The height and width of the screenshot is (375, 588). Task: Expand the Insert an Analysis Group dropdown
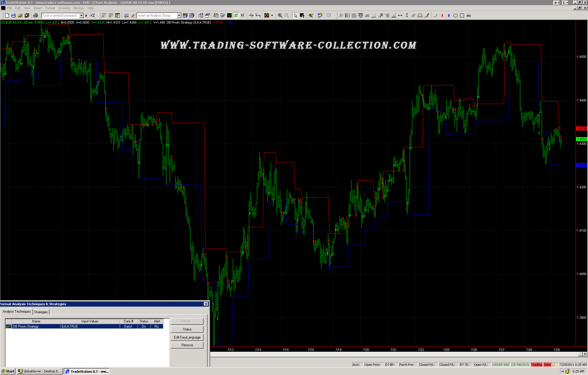coord(179,16)
